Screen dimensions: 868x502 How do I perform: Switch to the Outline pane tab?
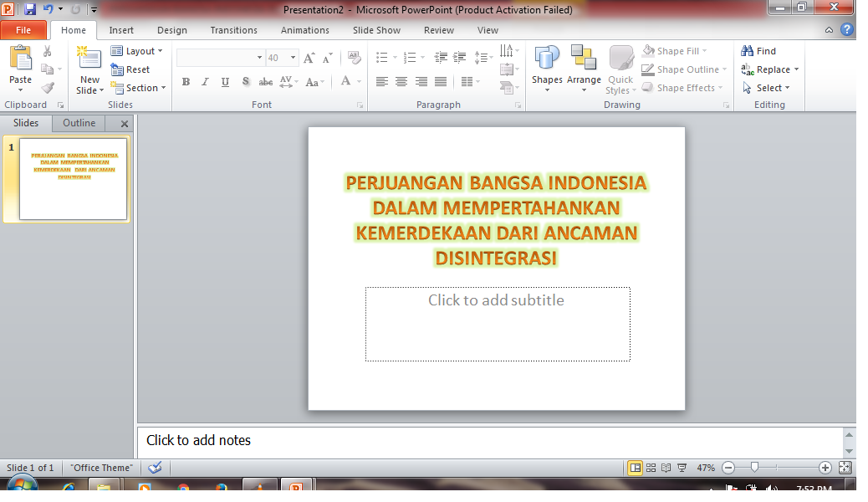pyautogui.click(x=79, y=123)
